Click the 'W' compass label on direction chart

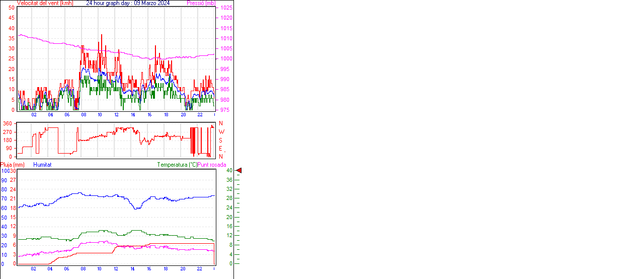pos(221,132)
